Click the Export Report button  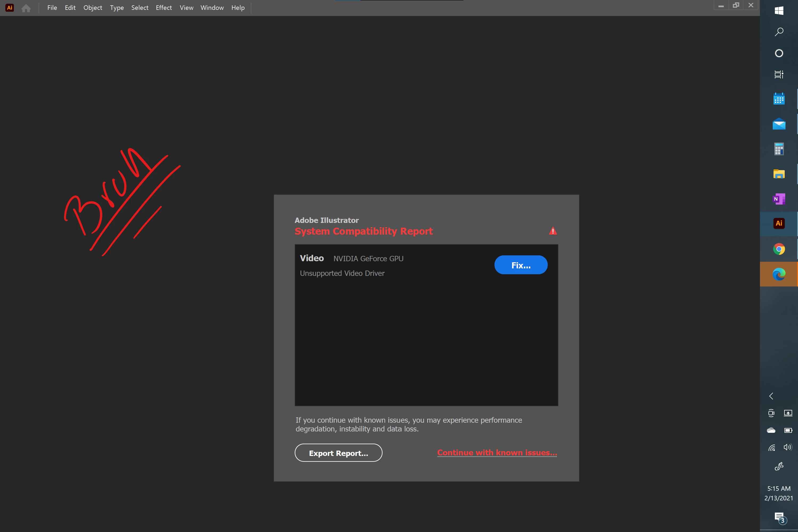click(338, 453)
